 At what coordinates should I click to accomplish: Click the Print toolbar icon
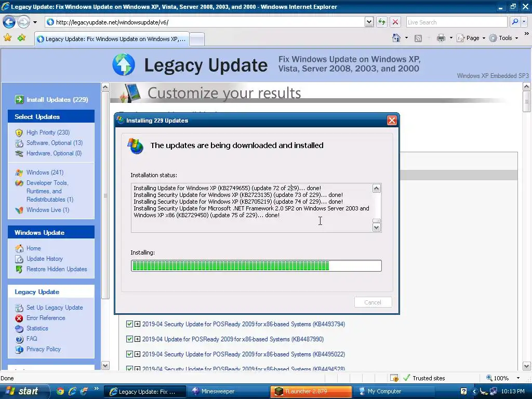point(441,38)
